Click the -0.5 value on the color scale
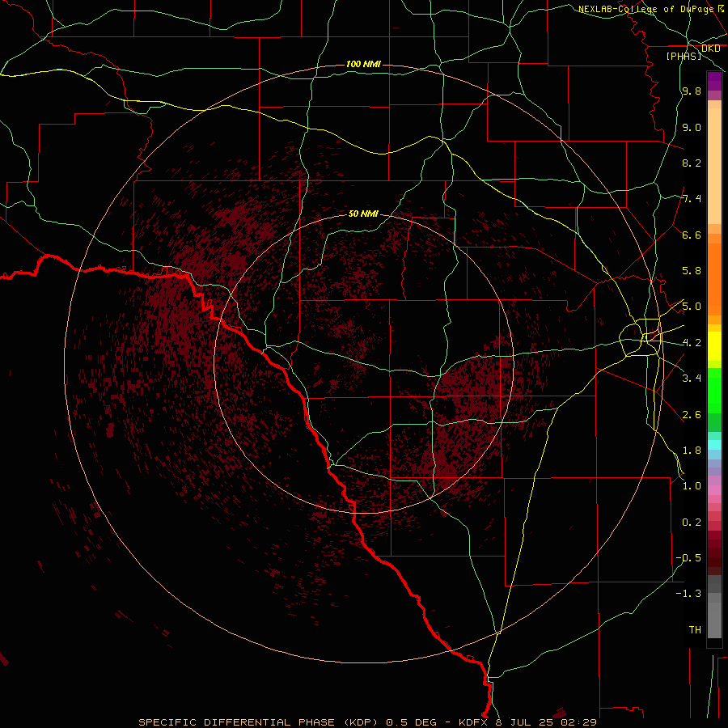 tap(689, 558)
